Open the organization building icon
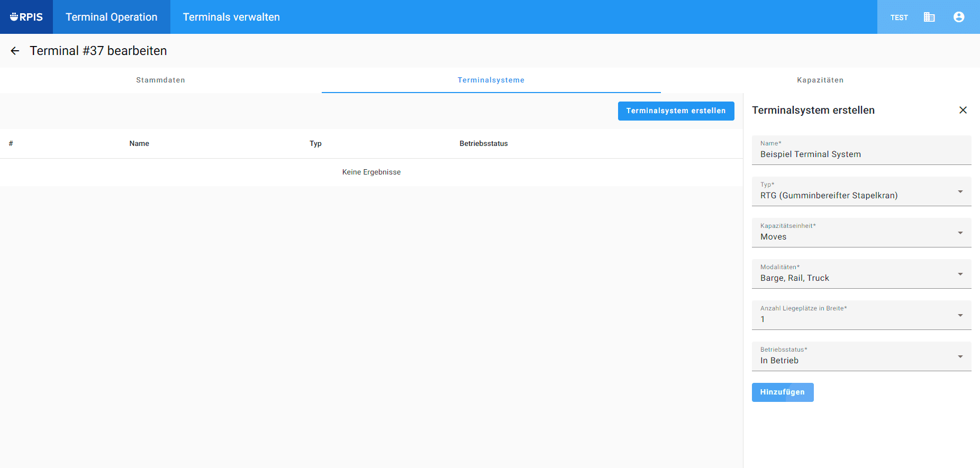980x468 pixels. [x=929, y=17]
